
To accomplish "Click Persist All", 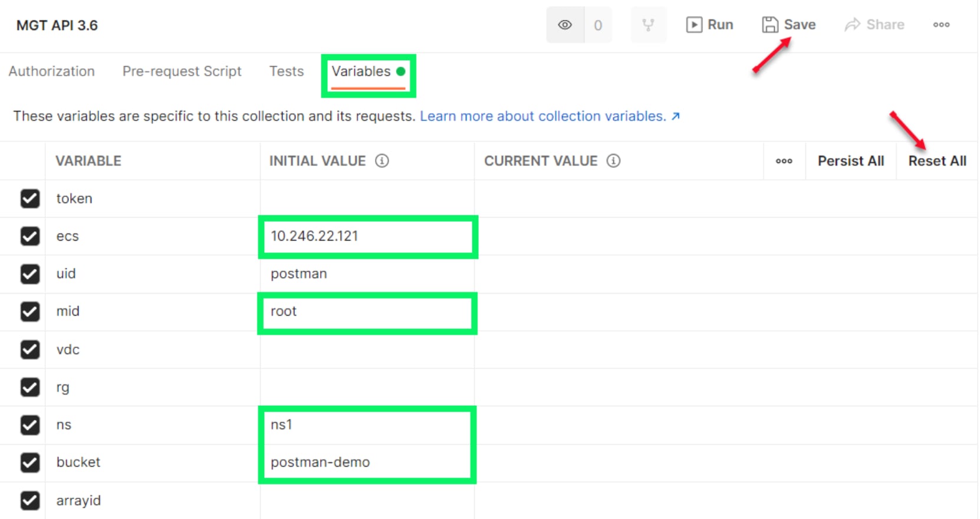I will click(x=850, y=161).
